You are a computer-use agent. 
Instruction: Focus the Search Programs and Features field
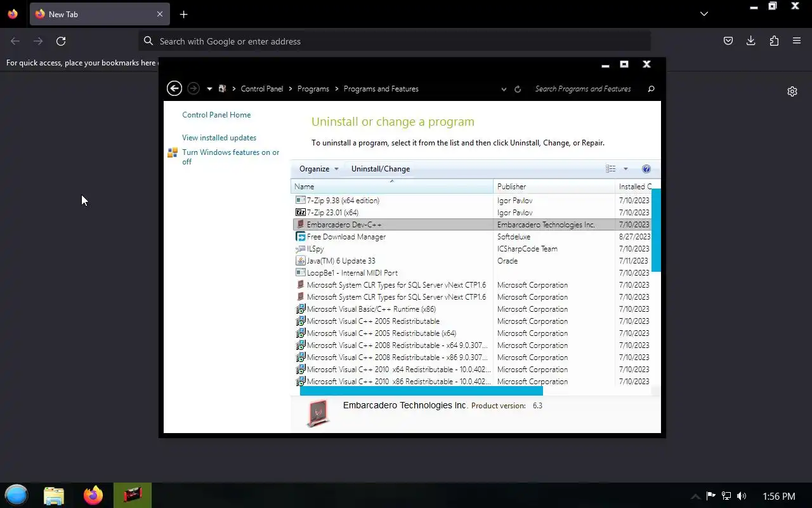[x=584, y=89]
